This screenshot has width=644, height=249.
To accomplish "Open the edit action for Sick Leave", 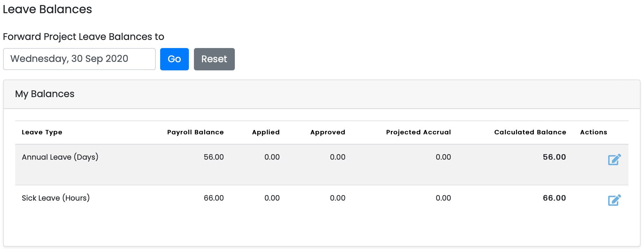I will pyautogui.click(x=614, y=200).
